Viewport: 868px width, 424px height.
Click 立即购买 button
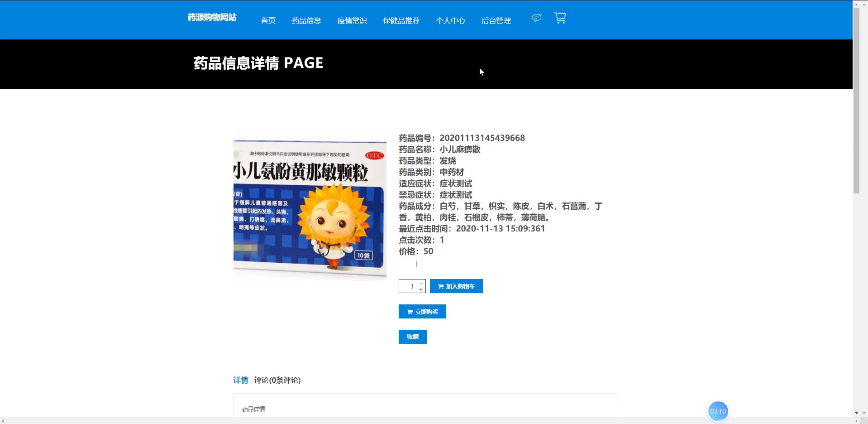[422, 312]
